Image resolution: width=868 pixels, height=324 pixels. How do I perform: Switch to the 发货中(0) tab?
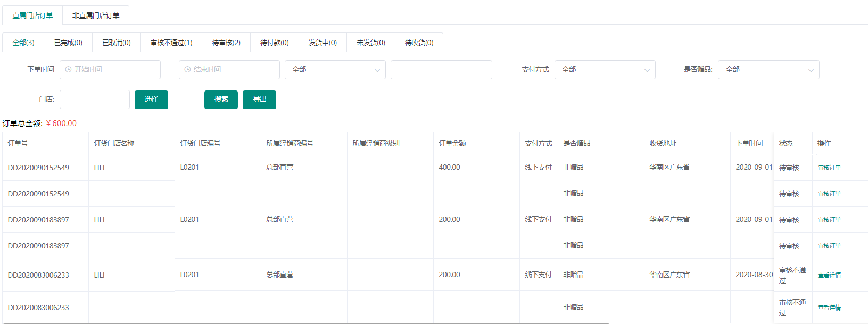[x=323, y=43]
